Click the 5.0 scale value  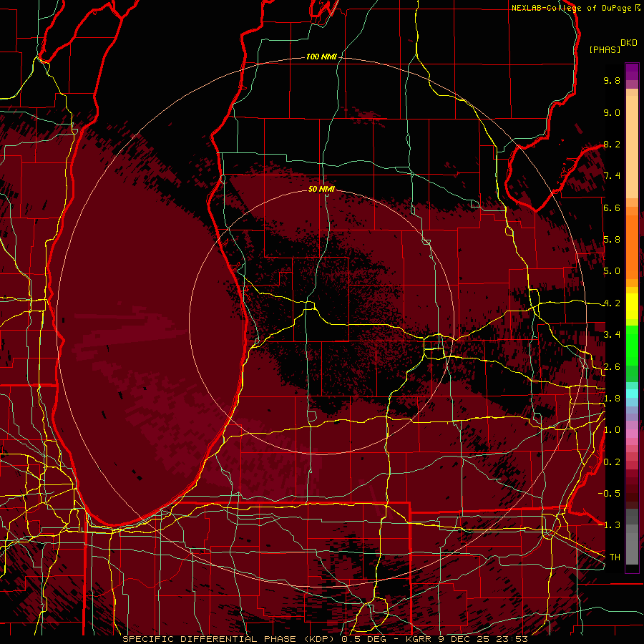[x=612, y=271]
